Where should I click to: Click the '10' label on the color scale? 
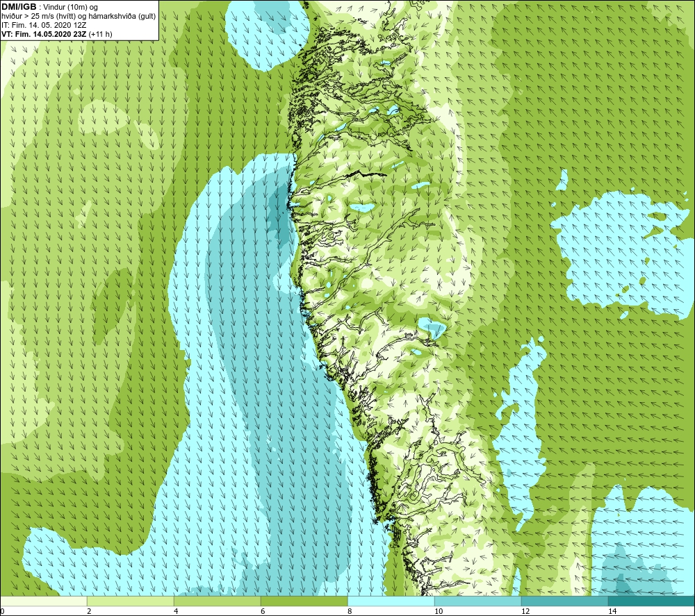click(x=439, y=611)
